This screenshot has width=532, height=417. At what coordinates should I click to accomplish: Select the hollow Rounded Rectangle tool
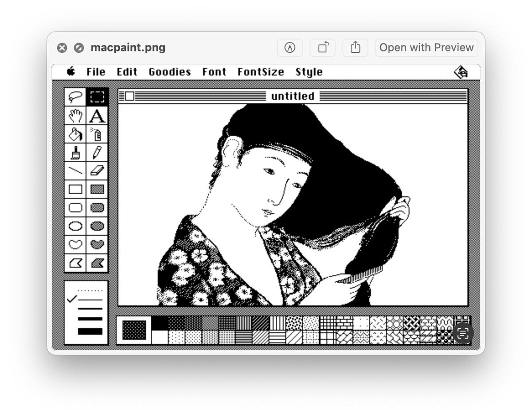tap(76, 207)
